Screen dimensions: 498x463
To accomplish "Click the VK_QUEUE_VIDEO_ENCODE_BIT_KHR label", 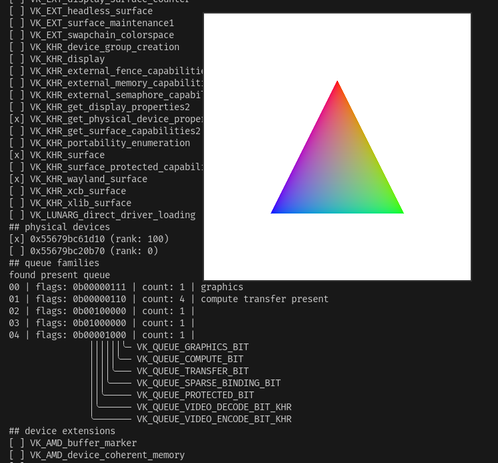I will click(214, 419).
